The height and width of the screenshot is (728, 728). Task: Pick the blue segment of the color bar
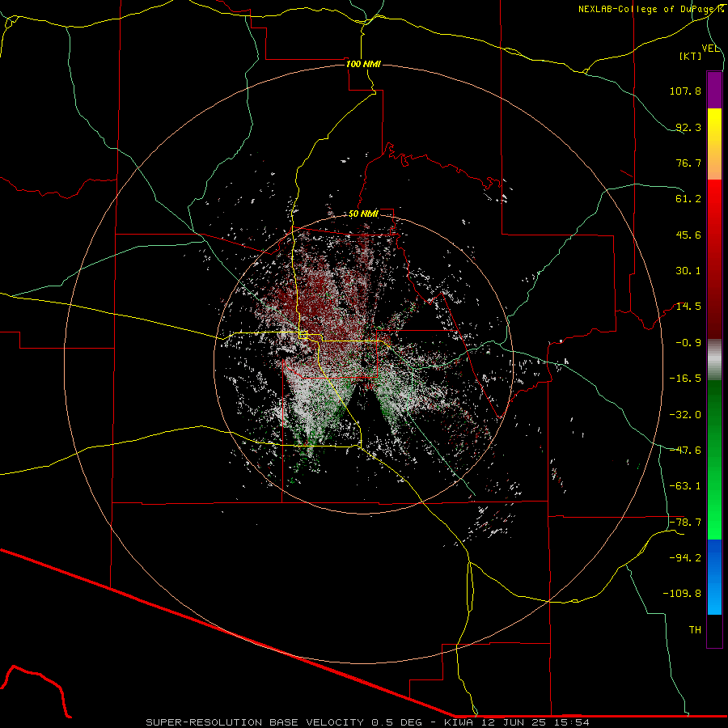coord(714,577)
